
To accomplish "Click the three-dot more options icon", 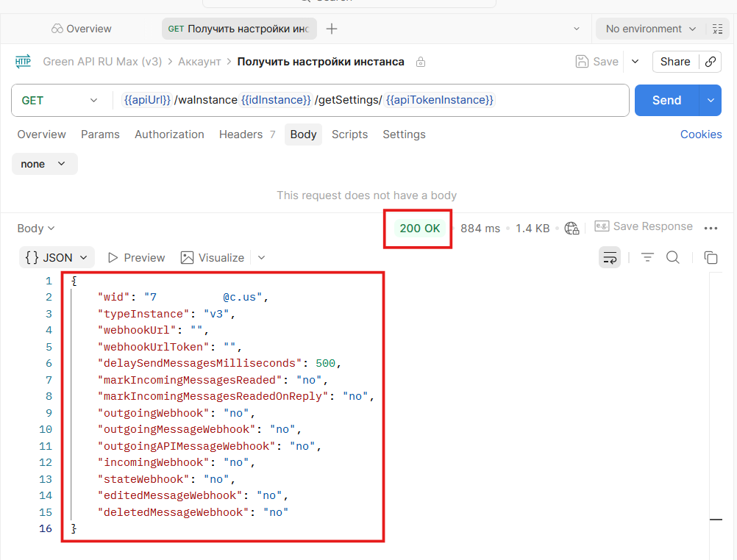I will [711, 229].
